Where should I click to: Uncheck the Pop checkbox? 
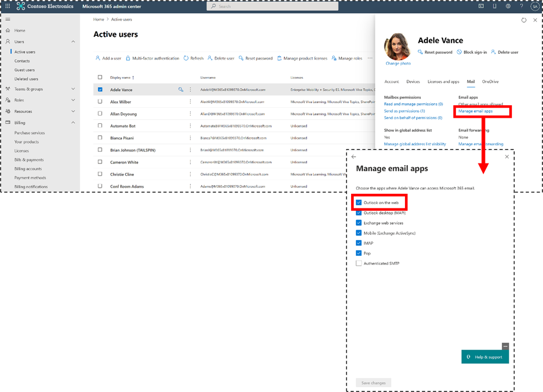tap(359, 253)
